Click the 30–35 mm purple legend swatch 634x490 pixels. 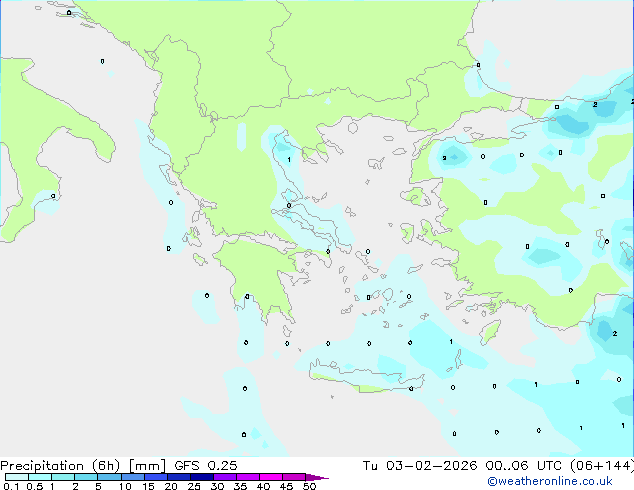224,477
